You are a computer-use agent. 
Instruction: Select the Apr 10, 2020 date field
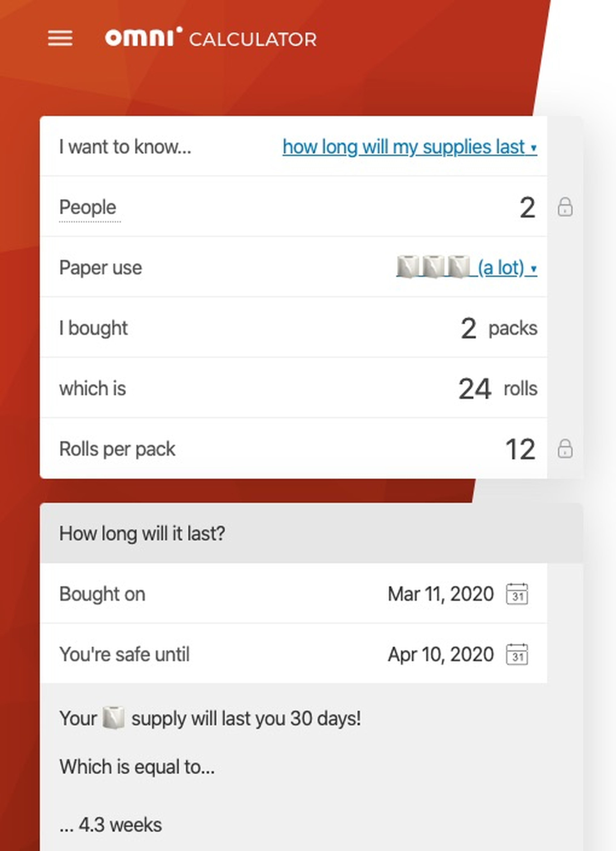coord(441,654)
